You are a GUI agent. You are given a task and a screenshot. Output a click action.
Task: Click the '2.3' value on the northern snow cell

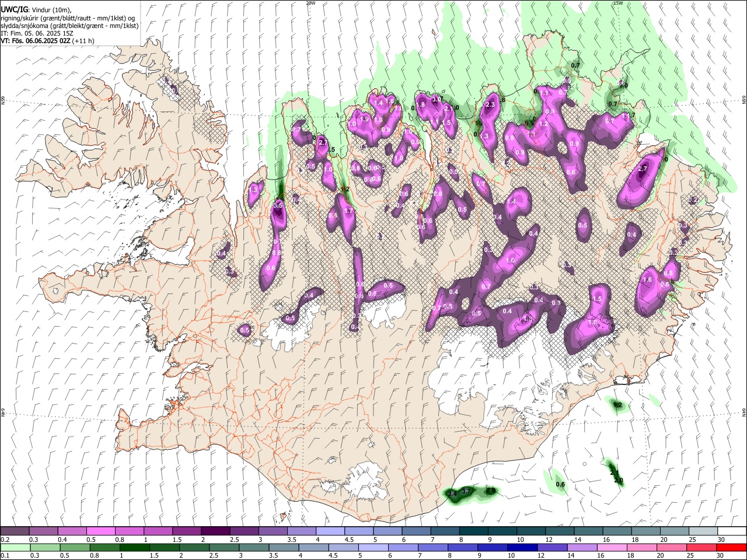(490, 105)
